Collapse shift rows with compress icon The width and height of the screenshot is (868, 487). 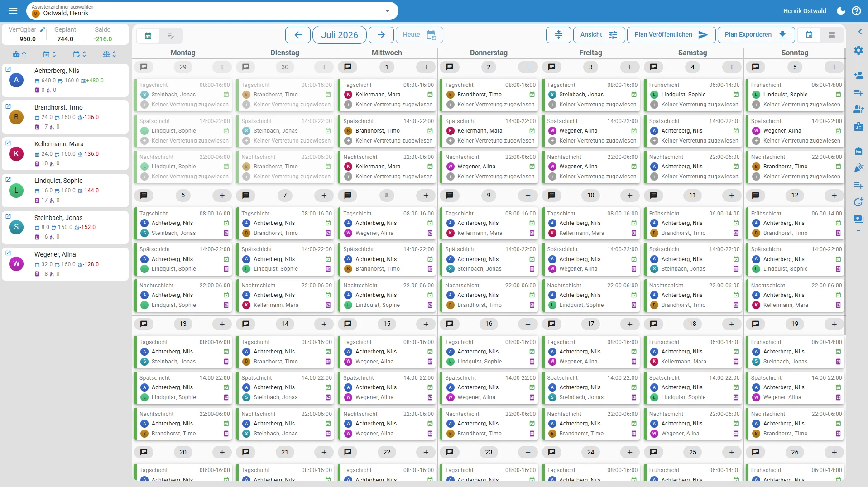[559, 35]
